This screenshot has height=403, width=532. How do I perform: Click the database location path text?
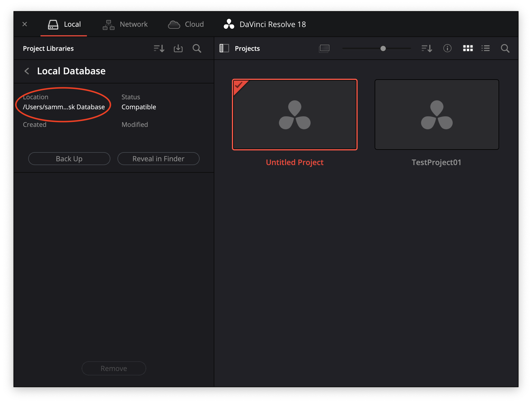(x=64, y=107)
